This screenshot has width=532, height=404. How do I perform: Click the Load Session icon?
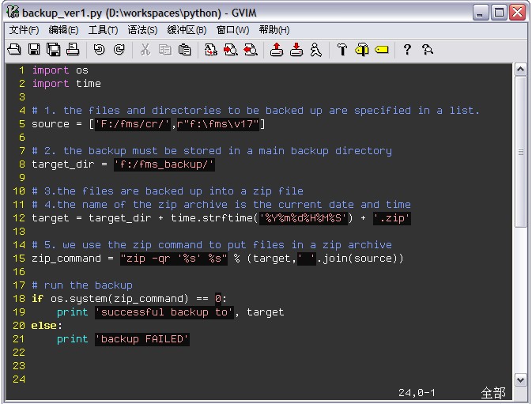pos(277,50)
